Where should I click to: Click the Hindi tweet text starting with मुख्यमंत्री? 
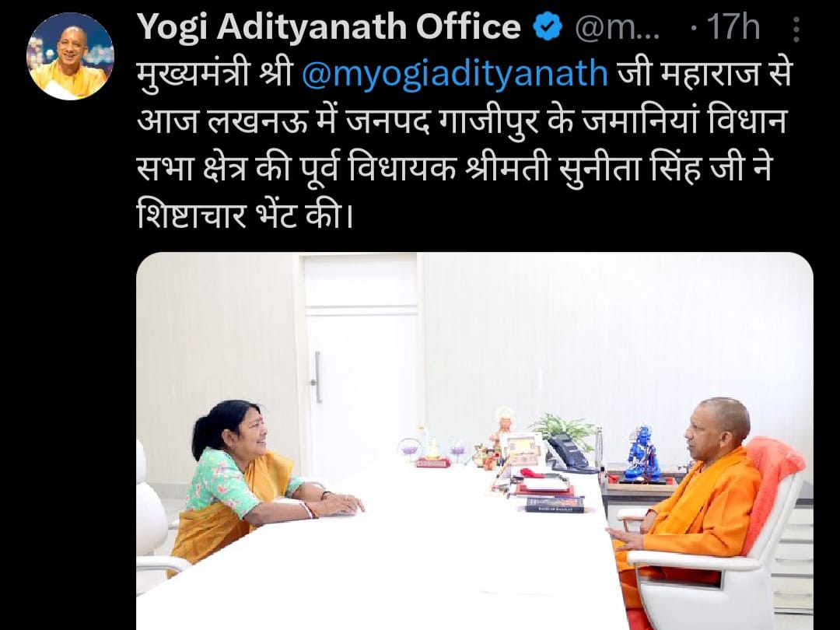click(464, 145)
